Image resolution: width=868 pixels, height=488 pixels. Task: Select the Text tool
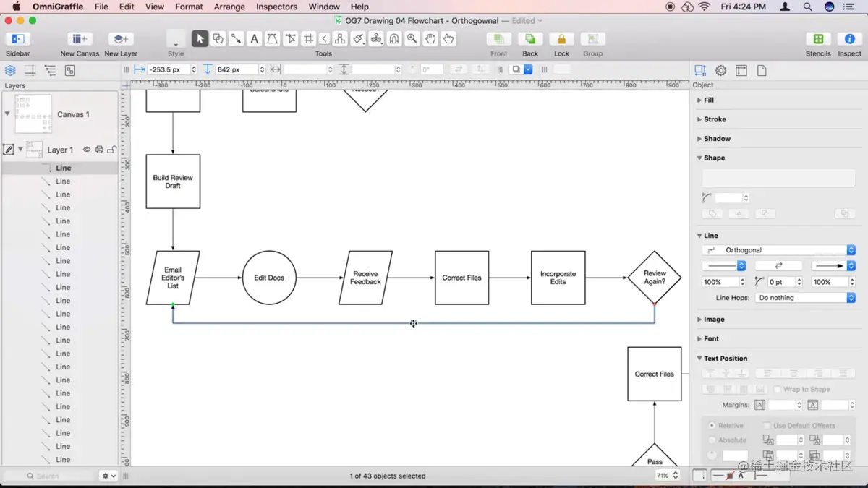(x=254, y=39)
